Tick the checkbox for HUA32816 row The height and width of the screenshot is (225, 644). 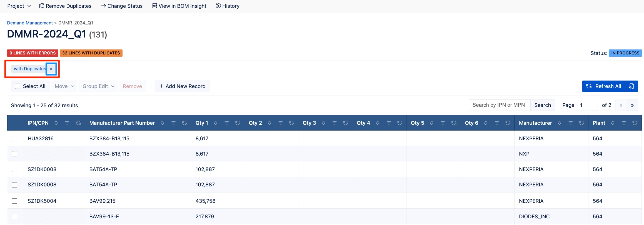pos(15,138)
